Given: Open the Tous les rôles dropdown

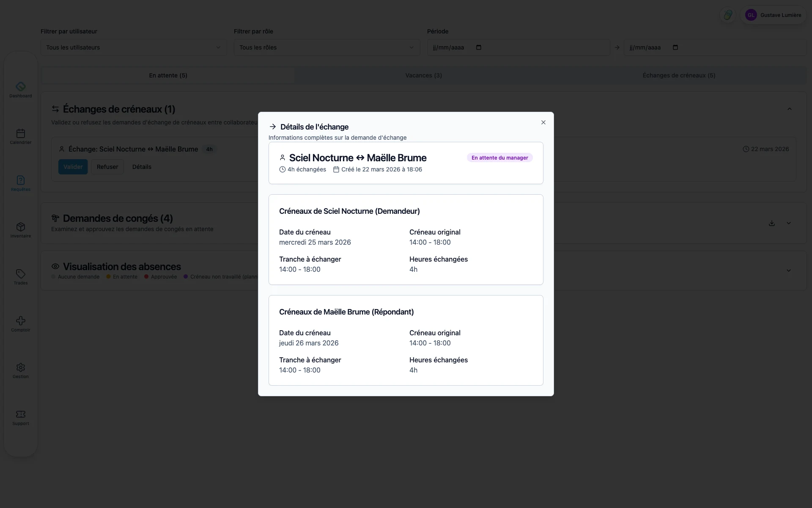Looking at the screenshot, I should pyautogui.click(x=326, y=47).
